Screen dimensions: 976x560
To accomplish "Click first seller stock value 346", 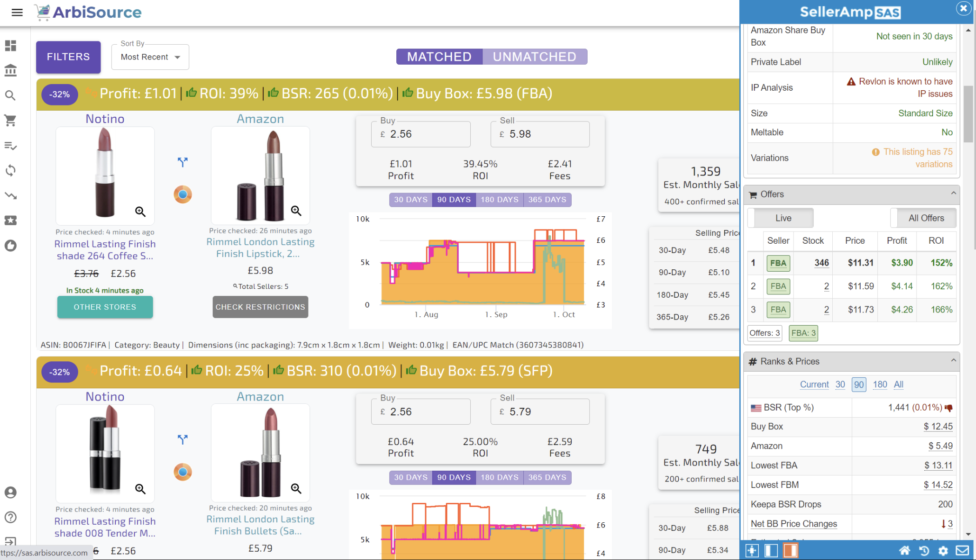I will pyautogui.click(x=822, y=263).
